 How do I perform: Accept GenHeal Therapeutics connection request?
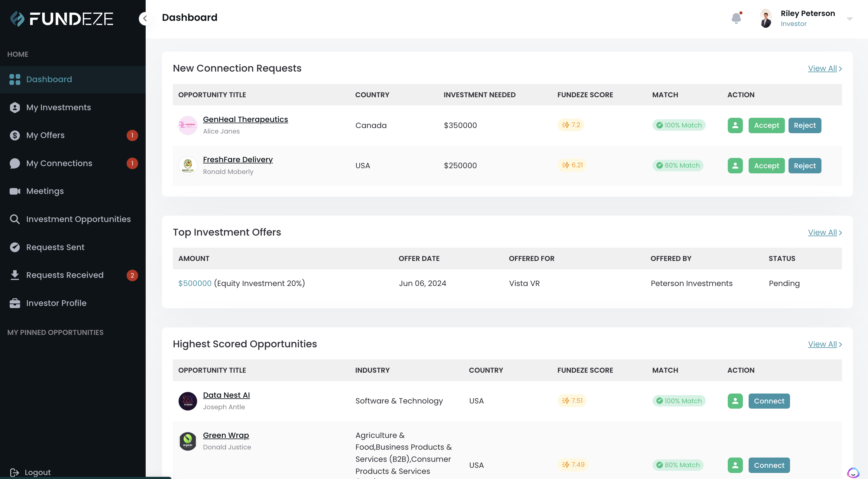pyautogui.click(x=766, y=126)
